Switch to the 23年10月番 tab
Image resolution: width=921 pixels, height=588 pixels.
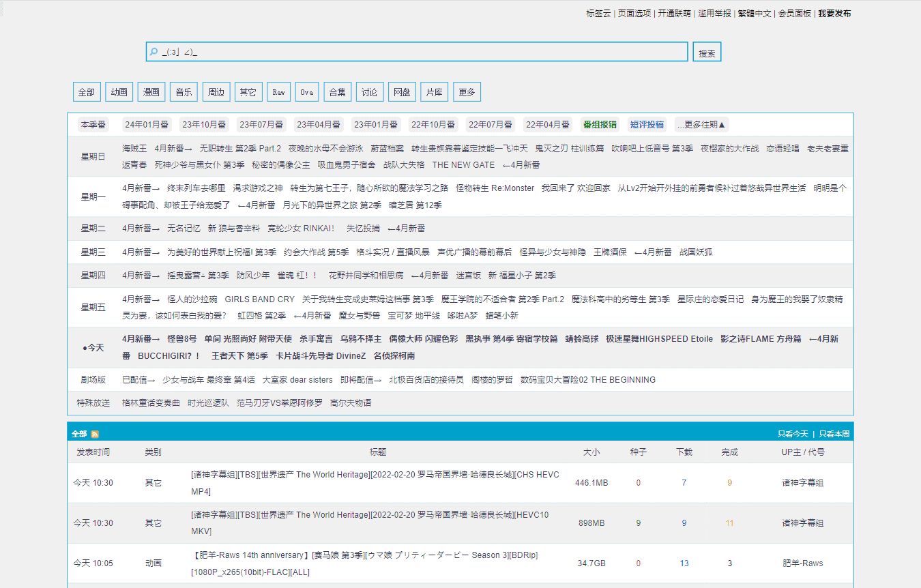(x=204, y=125)
